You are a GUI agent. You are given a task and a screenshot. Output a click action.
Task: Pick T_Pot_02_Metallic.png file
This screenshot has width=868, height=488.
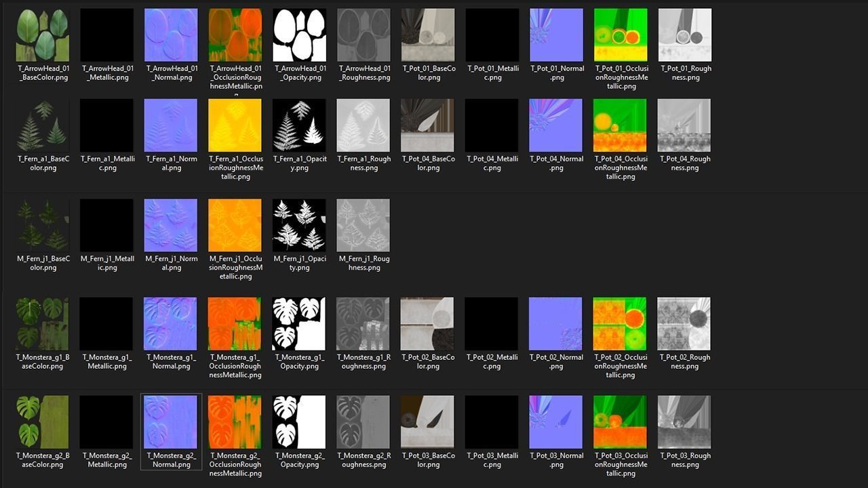[492, 324]
